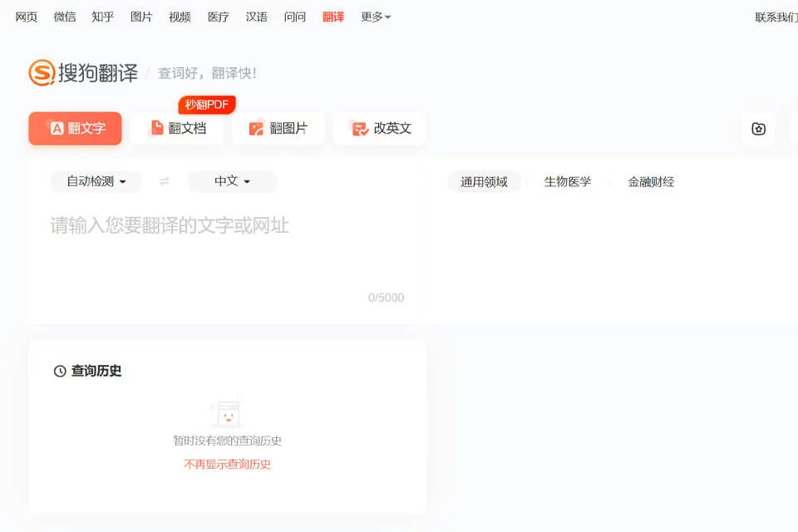
Task: Click the active 翻译 navigation link
Action: pos(333,17)
